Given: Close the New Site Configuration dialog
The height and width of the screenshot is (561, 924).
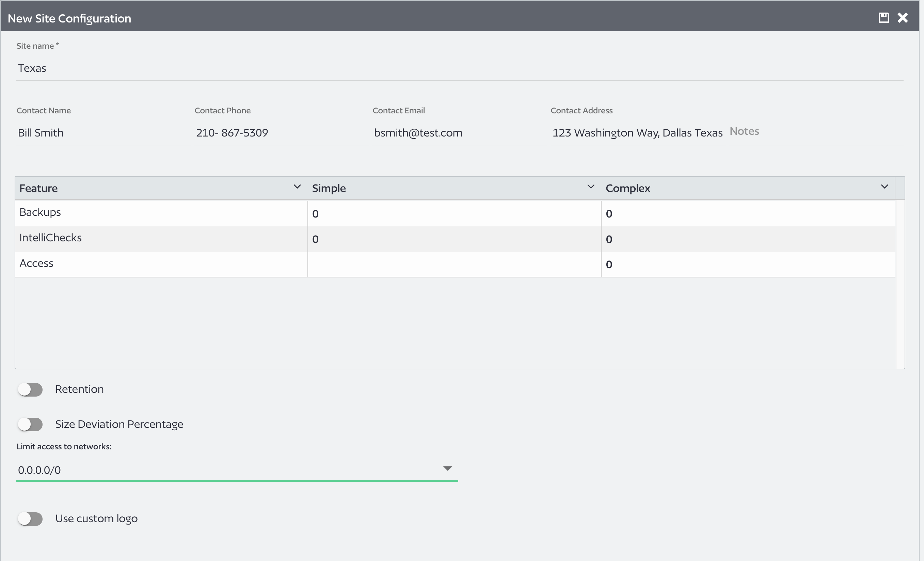Looking at the screenshot, I should point(903,17).
